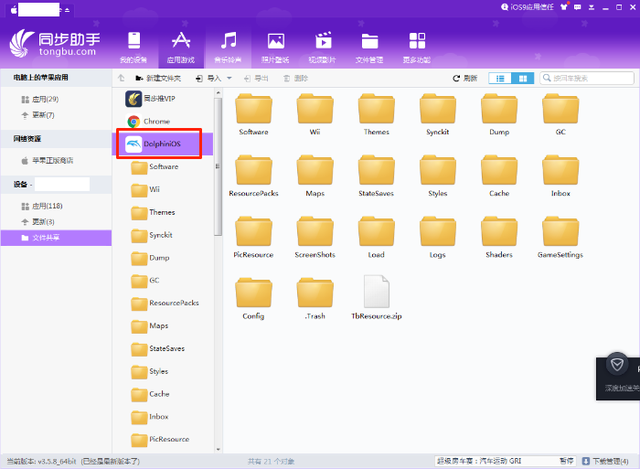Open the Software folder in grid
The image size is (640, 469).
[x=253, y=114]
